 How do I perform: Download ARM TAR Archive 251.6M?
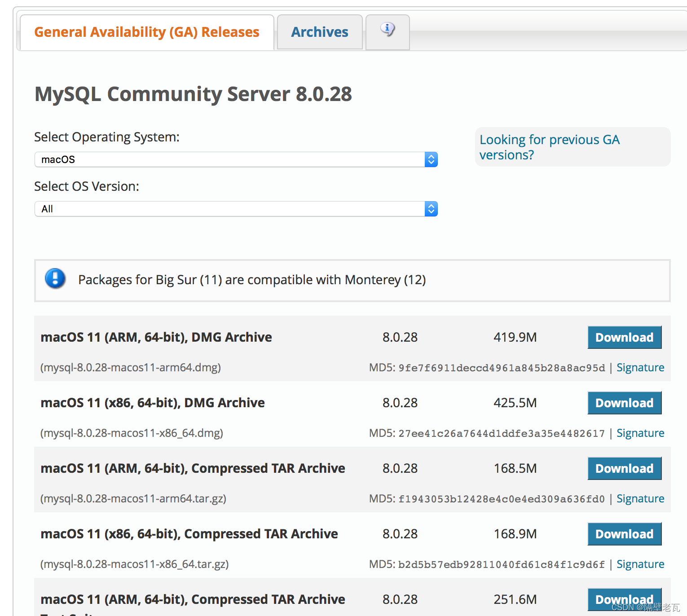[625, 599]
